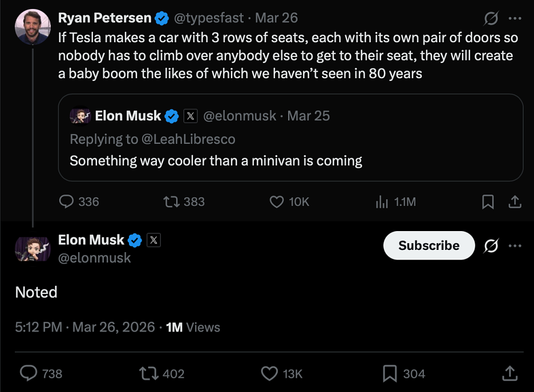Screen dimensions: 534x392
Task: Share Ryan Petersen's tweet
Action: click(514, 201)
